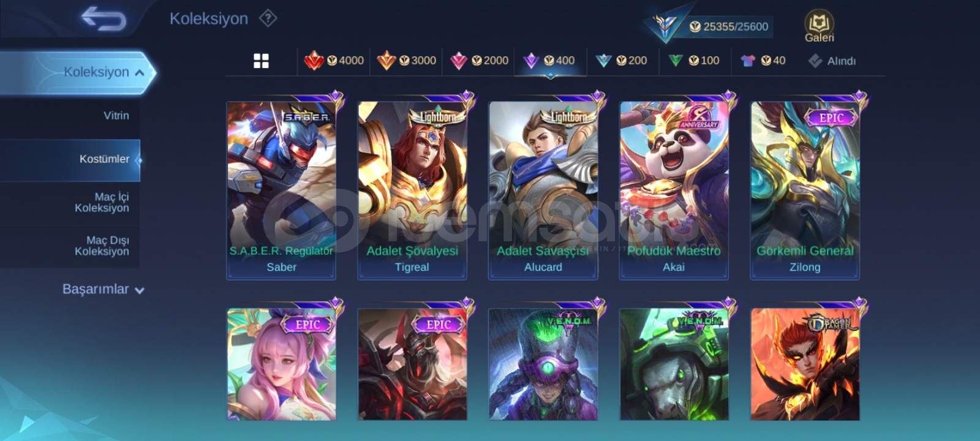Screen dimensions: 980x441
Task: Filter by the 2000-point pink gem tier
Action: point(479,61)
